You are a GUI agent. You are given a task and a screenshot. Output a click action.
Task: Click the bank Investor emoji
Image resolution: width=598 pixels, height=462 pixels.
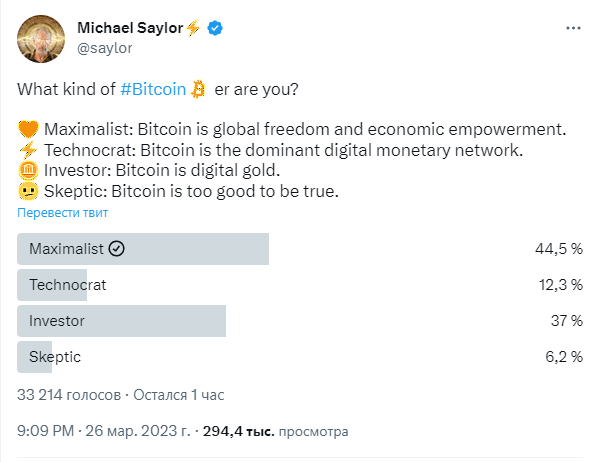(28, 170)
